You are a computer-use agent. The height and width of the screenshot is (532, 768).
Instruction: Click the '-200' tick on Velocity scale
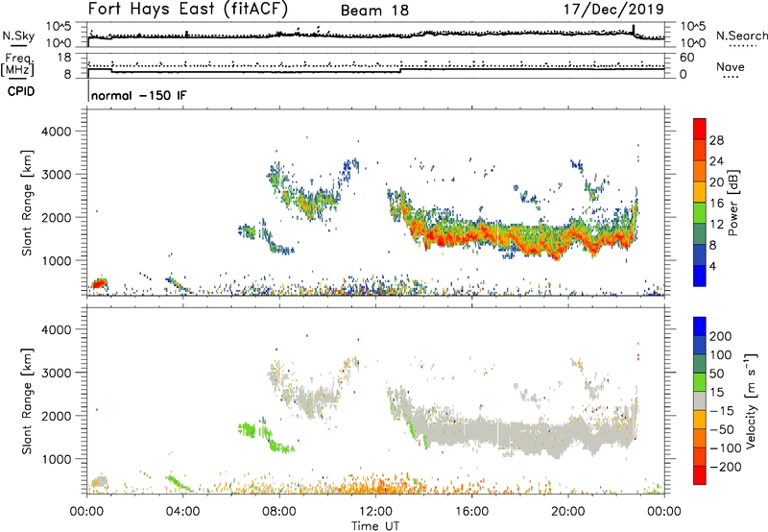point(725,467)
